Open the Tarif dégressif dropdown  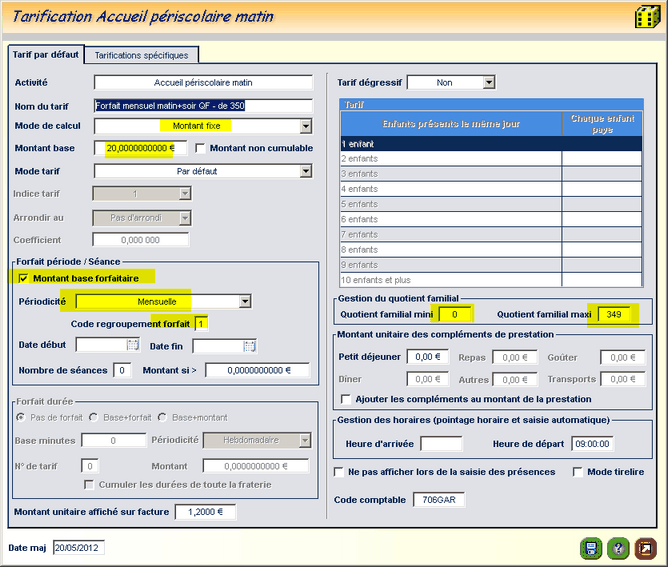(488, 83)
